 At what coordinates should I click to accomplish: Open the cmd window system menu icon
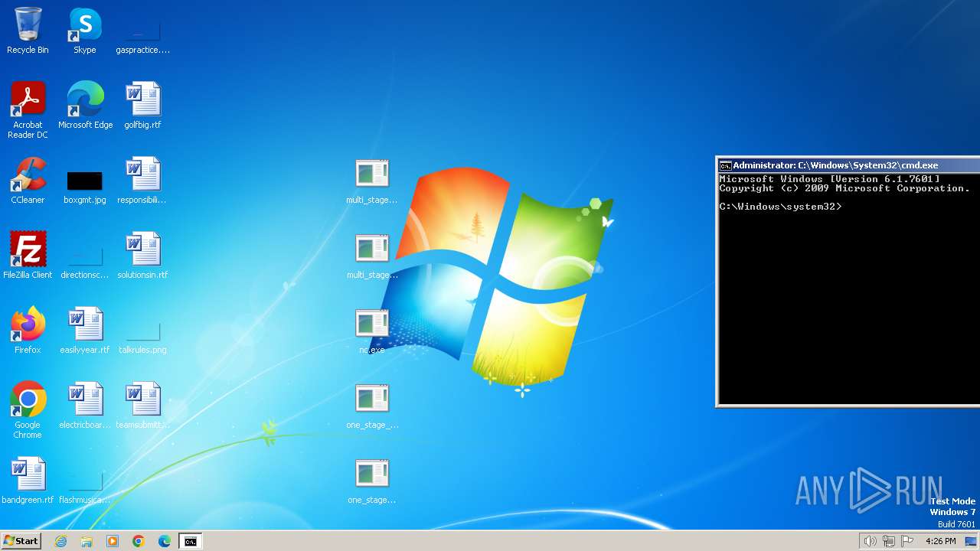(724, 165)
